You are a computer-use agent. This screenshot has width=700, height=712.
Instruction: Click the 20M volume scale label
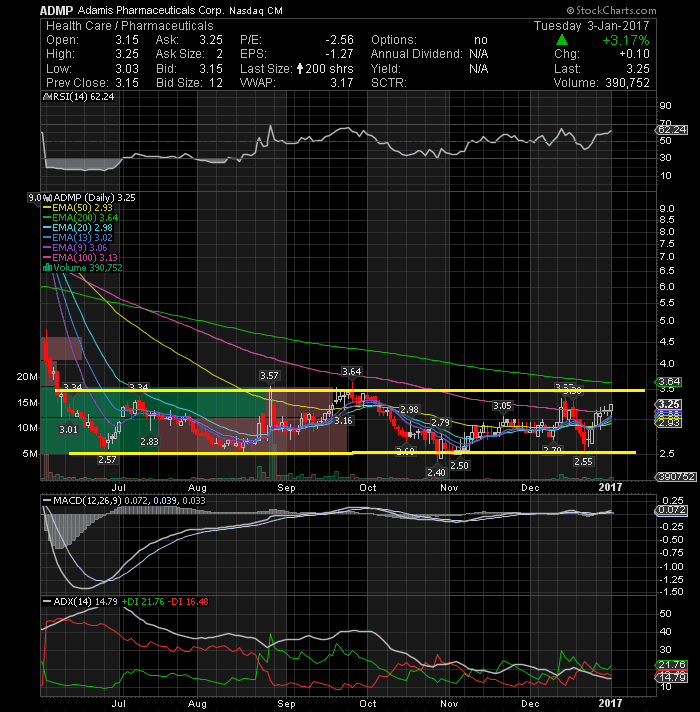27,376
